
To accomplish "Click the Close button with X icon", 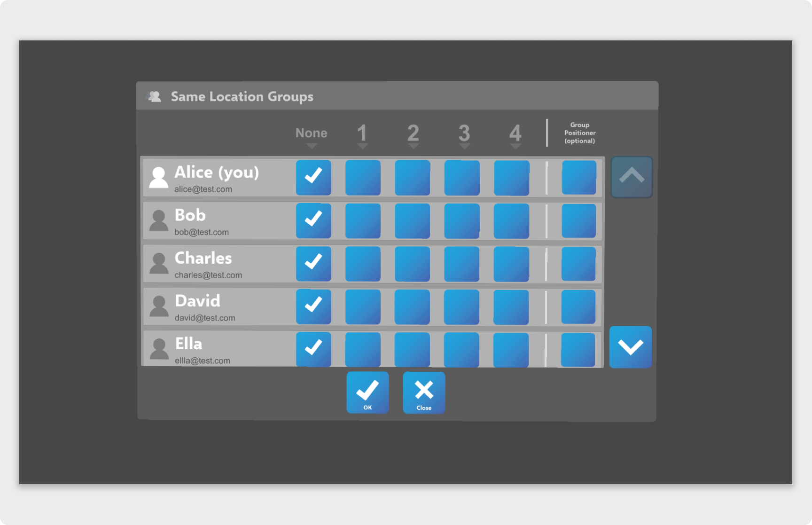I will coord(424,392).
